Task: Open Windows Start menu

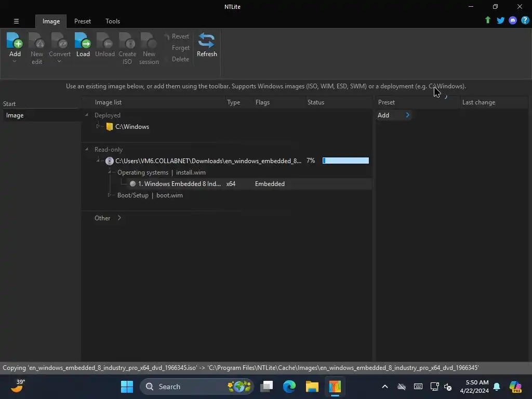Action: [127, 387]
